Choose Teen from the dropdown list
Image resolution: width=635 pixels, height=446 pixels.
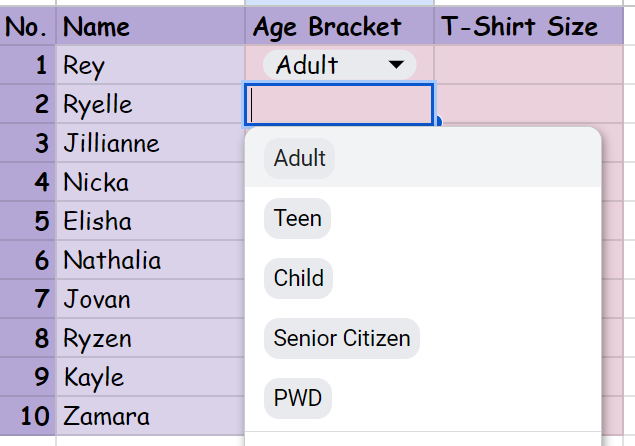click(298, 218)
